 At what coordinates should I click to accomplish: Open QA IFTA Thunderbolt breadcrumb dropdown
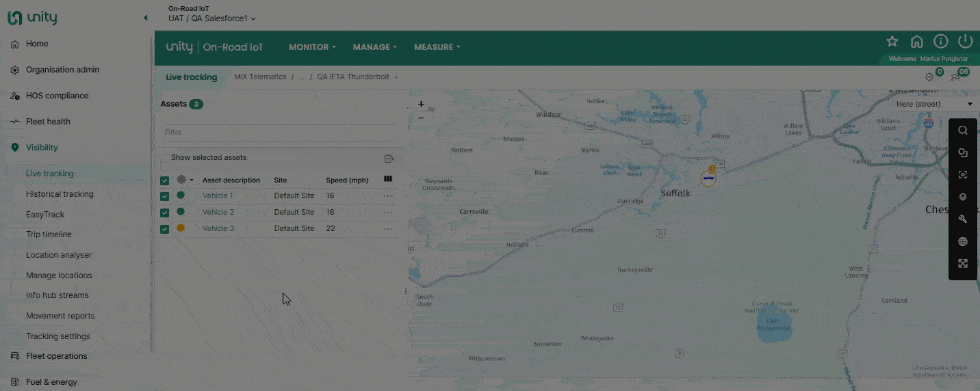(358, 77)
